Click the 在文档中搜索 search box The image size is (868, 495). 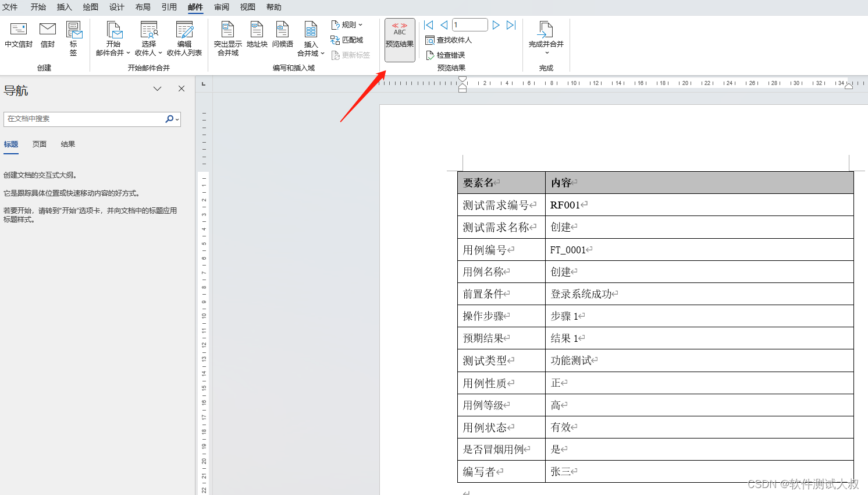tap(84, 119)
